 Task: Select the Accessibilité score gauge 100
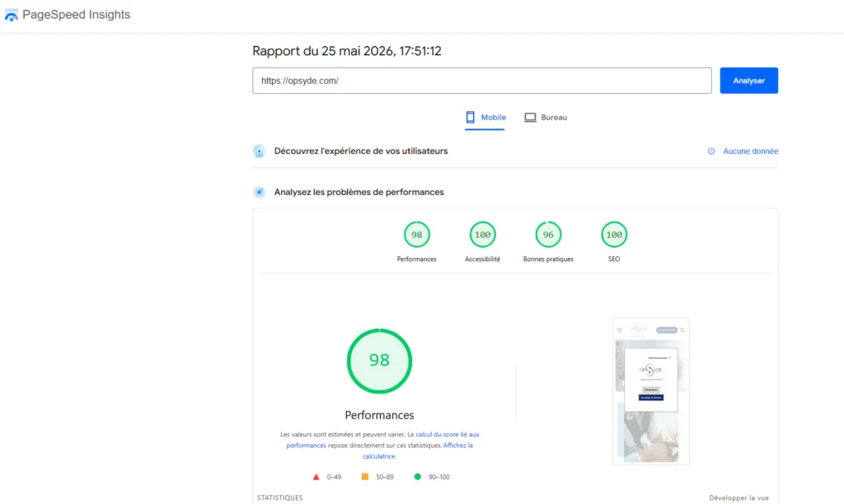point(482,235)
